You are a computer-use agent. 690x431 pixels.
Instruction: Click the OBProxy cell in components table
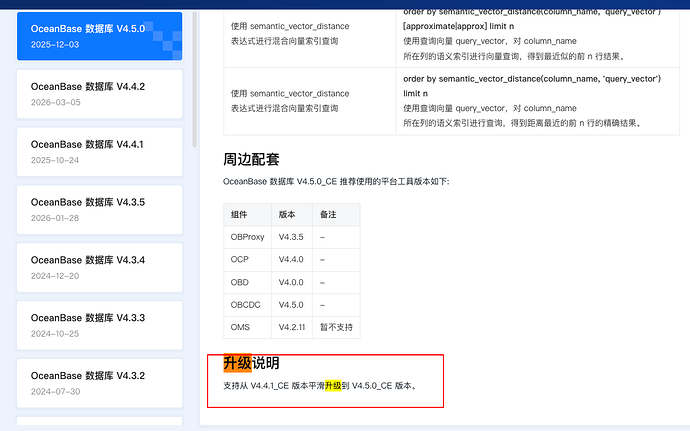coord(247,236)
